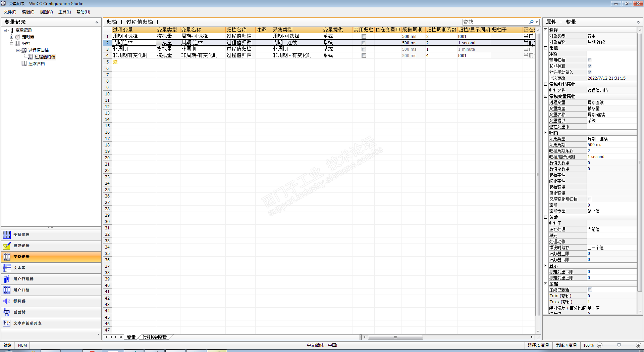
Task: Click the 采集周期 column header
Action: pyautogui.click(x=413, y=30)
